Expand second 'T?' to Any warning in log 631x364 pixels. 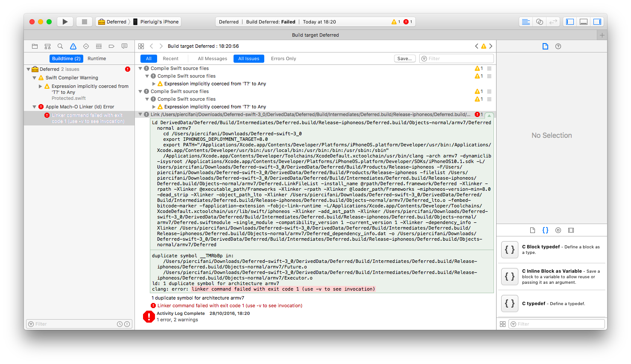(154, 107)
